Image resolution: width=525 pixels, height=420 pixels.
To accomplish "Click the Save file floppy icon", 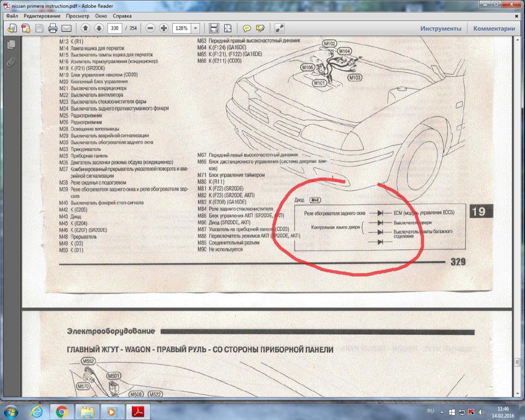I will coord(39,28).
